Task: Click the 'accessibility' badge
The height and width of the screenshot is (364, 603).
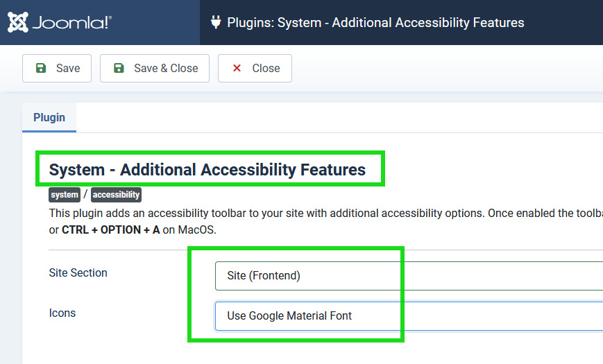Action: coord(116,195)
